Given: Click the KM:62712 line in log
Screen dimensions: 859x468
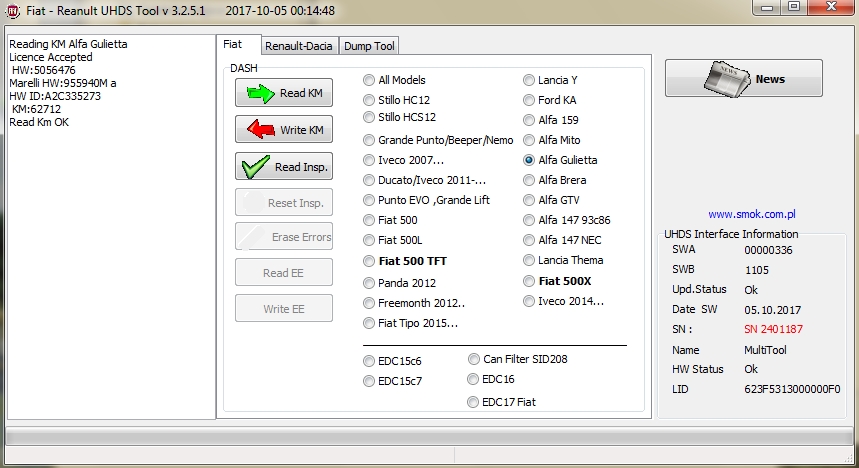Looking at the screenshot, I should (x=36, y=109).
